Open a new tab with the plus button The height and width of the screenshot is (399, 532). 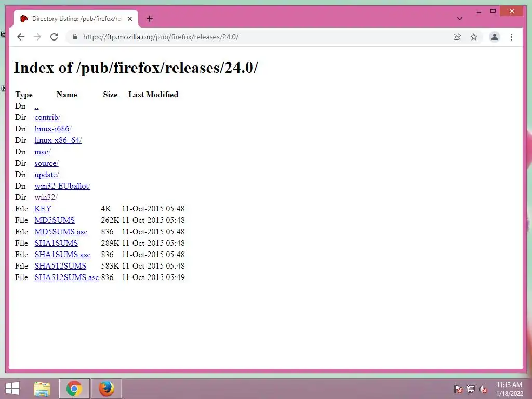(x=149, y=19)
